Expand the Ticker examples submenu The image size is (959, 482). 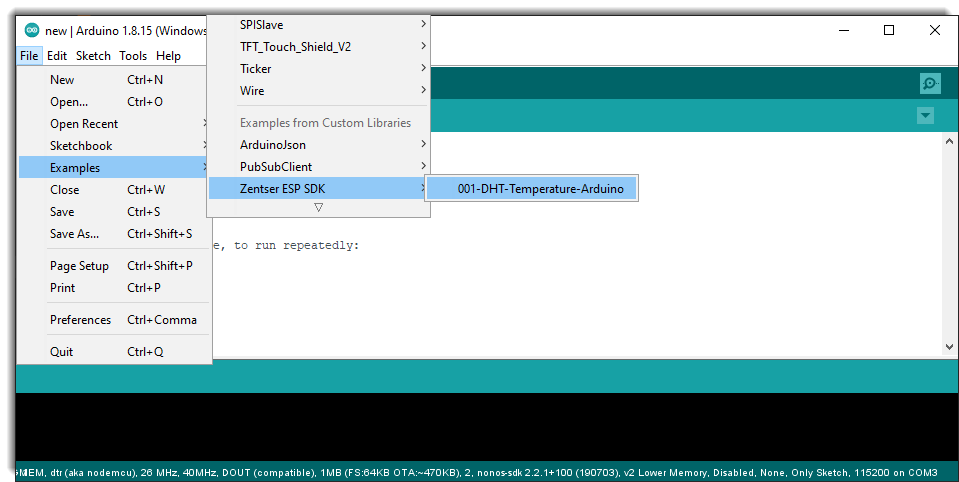(x=319, y=69)
